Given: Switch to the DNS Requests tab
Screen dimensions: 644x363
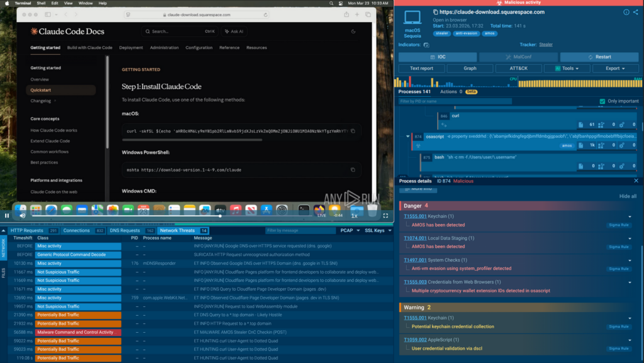Looking at the screenshot, I should tap(126, 231).
